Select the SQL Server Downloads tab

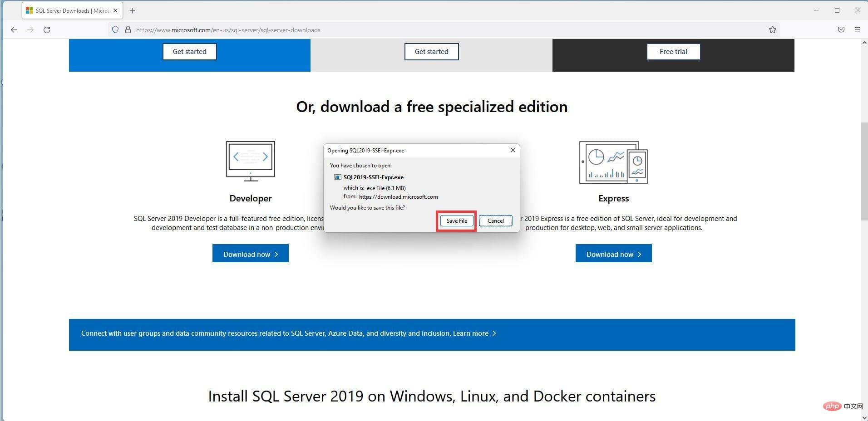point(72,10)
